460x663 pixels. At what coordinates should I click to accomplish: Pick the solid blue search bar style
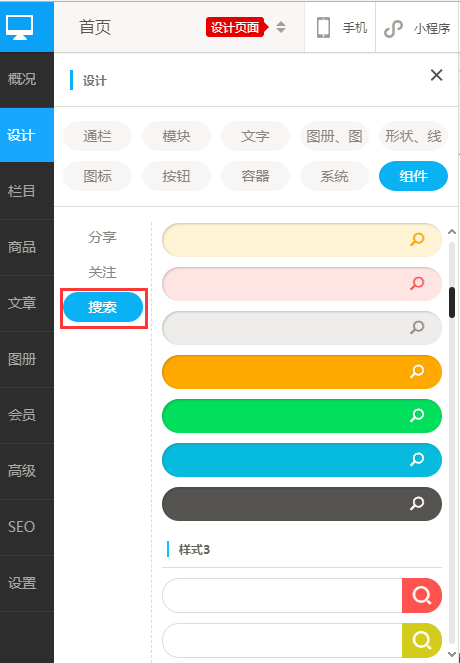[302, 460]
